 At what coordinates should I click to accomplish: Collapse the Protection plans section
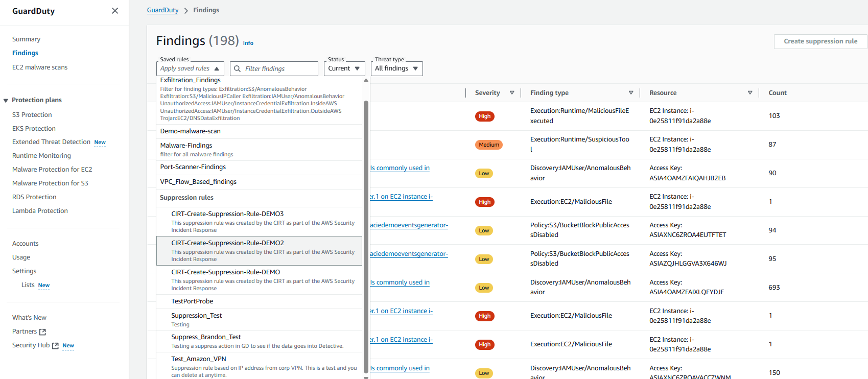coord(6,101)
